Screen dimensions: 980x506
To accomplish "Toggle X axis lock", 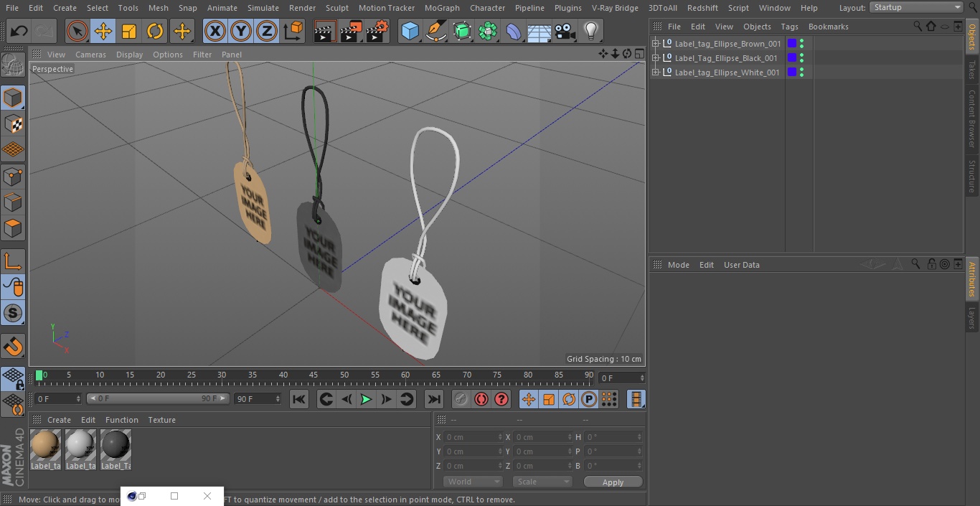I will point(215,31).
